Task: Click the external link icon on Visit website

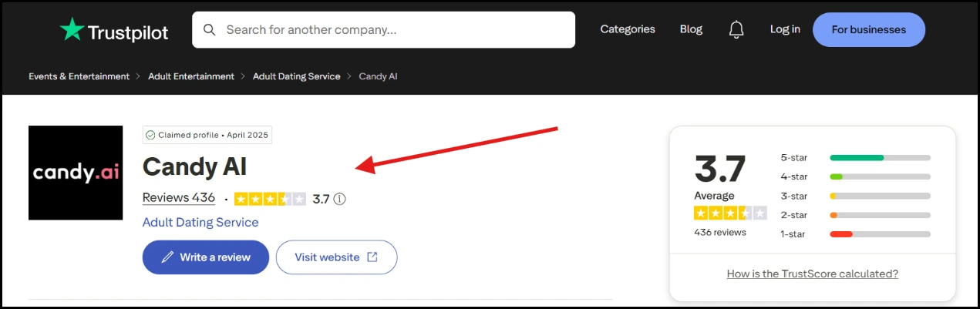Action: pyautogui.click(x=372, y=257)
